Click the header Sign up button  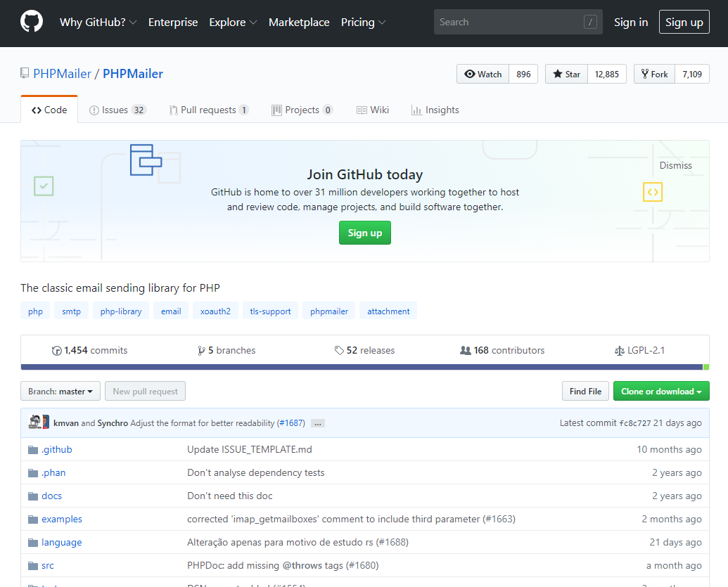(x=684, y=22)
